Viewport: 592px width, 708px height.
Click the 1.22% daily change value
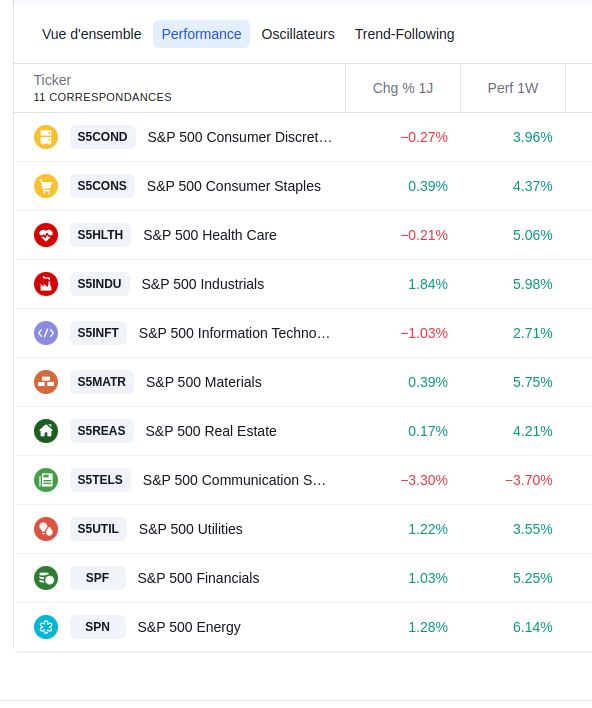(428, 529)
